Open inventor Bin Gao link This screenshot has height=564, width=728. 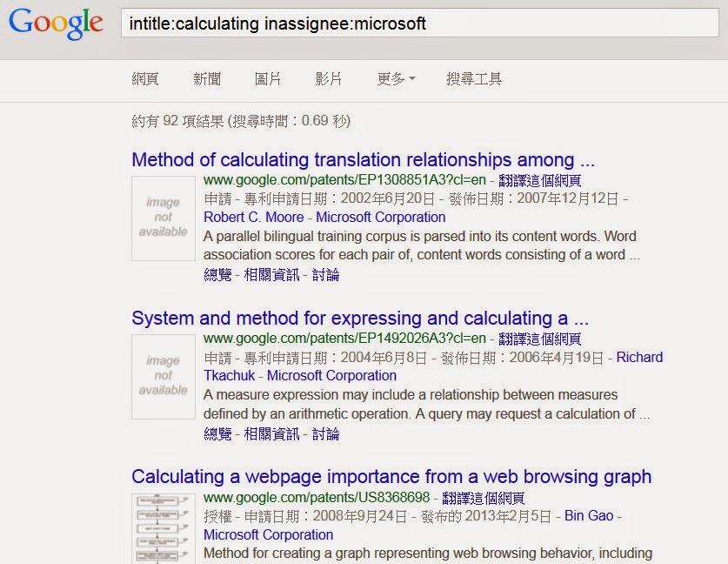pyautogui.click(x=589, y=515)
